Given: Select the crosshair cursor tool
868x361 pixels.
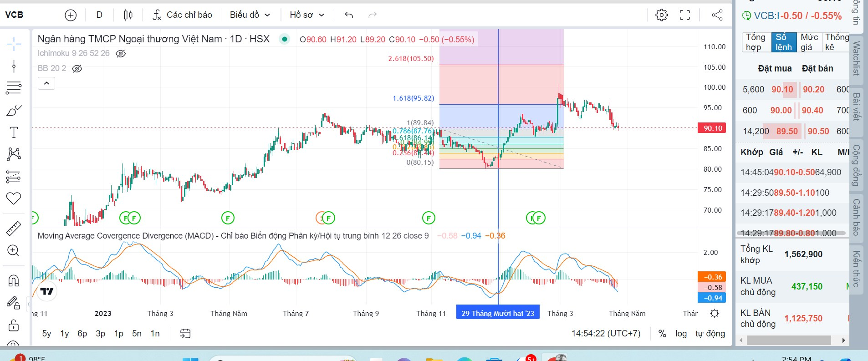Looking at the screenshot, I should coord(14,44).
